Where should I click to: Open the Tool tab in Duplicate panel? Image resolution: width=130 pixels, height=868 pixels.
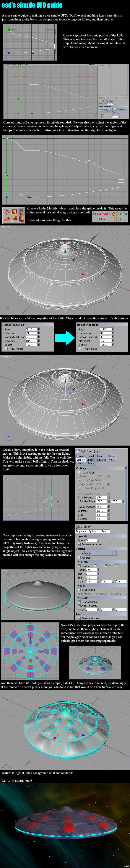[104, 531]
